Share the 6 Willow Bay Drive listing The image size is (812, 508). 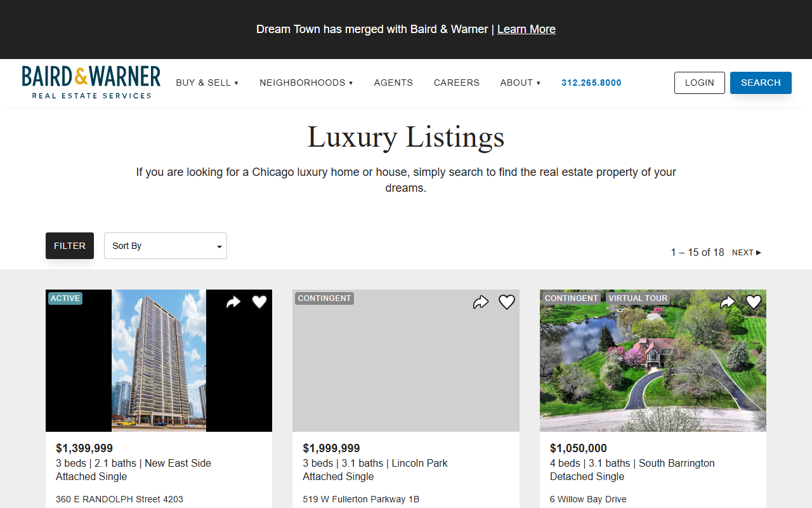(x=728, y=302)
